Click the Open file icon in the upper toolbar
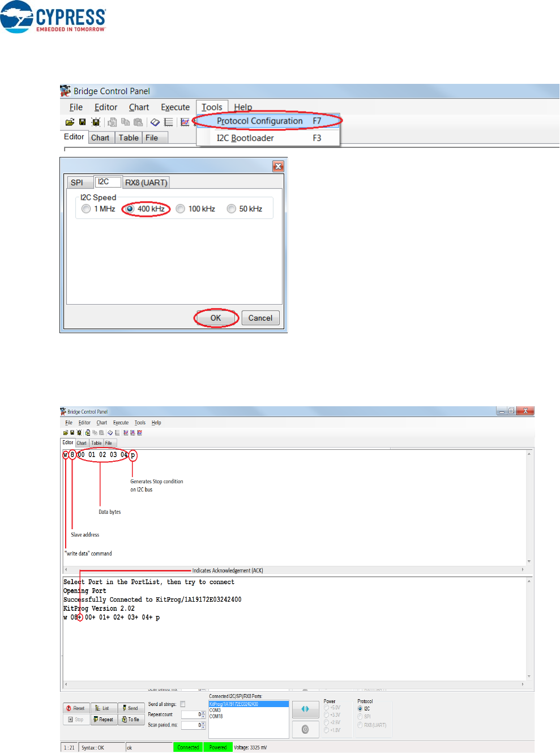This screenshot has width=560, height=753. (x=70, y=122)
